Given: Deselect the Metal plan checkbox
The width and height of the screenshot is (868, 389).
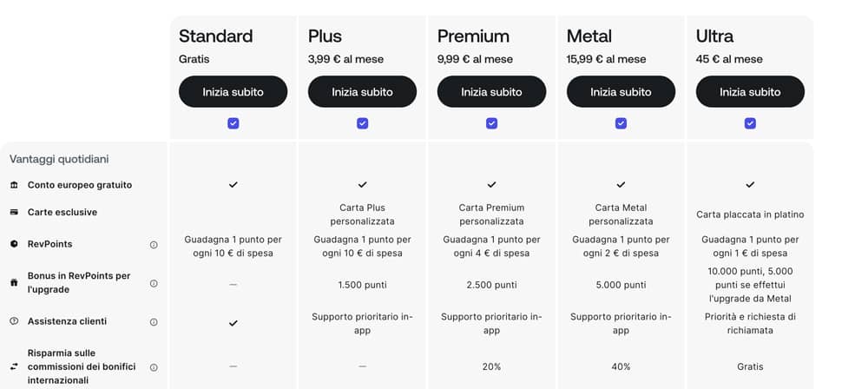Looking at the screenshot, I should tap(621, 123).
